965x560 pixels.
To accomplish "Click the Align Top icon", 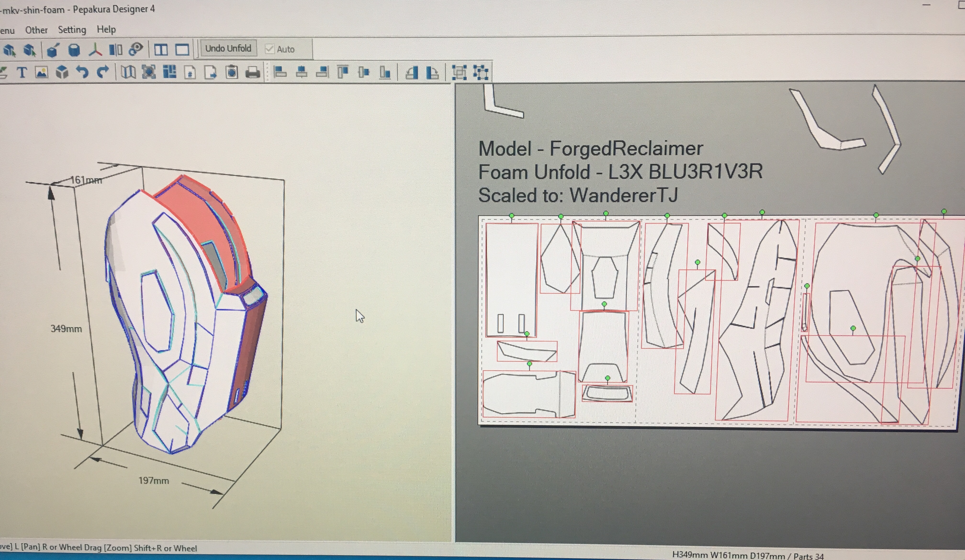I will [343, 72].
